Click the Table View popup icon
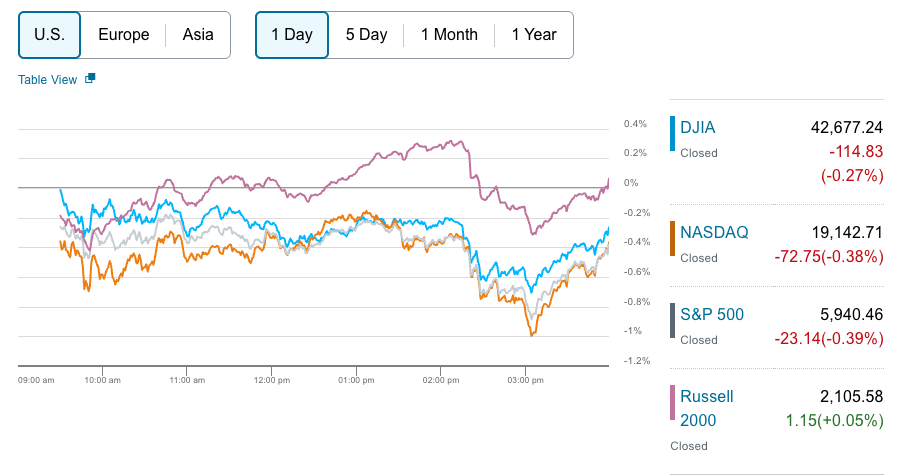The width and height of the screenshot is (898, 476). (90, 78)
